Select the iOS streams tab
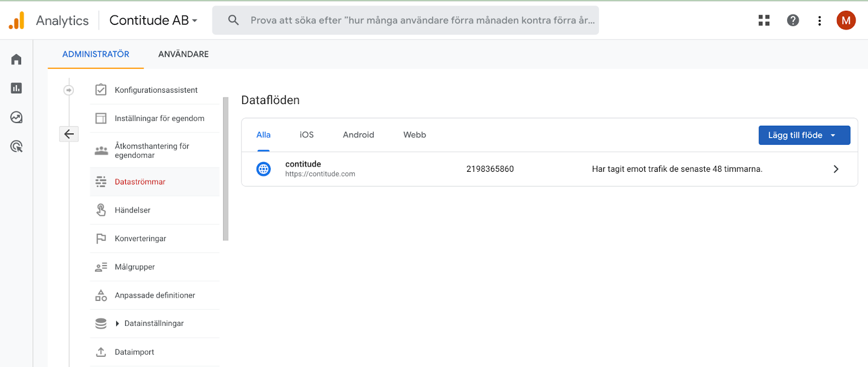Screen dimensions: 868x367 point(307,135)
